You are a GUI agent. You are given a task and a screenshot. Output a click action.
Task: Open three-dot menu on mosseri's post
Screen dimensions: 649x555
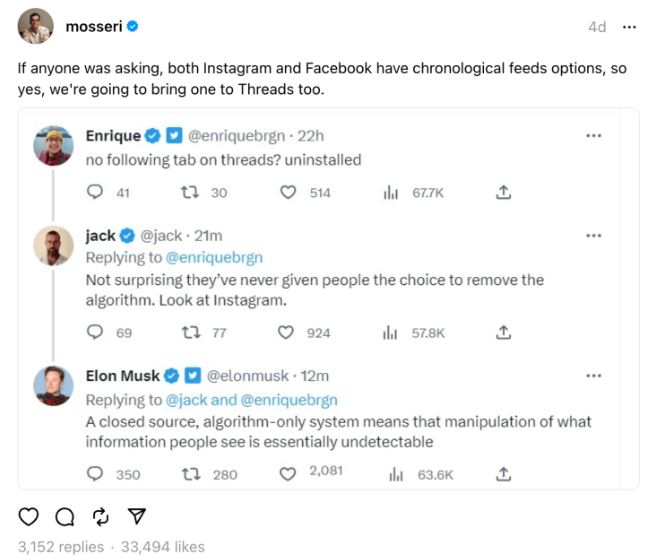(x=629, y=27)
